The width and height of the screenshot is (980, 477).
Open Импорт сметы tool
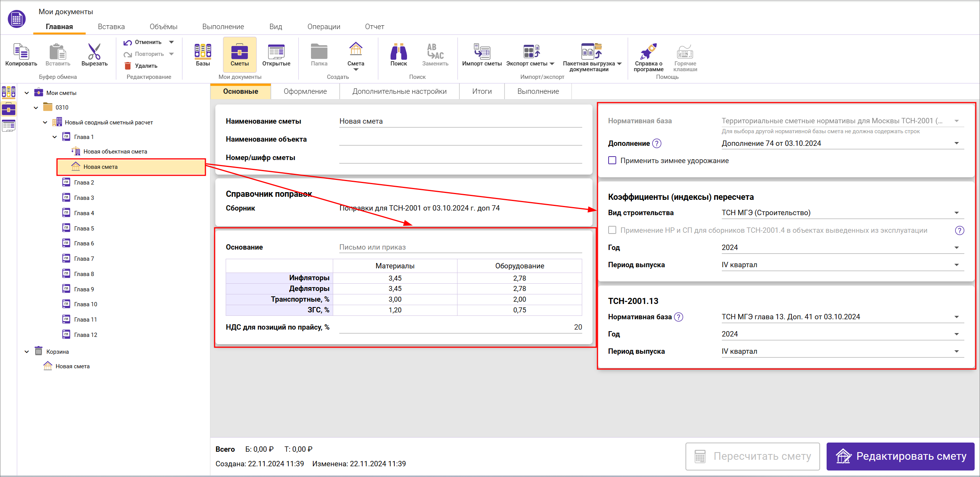[482, 52]
